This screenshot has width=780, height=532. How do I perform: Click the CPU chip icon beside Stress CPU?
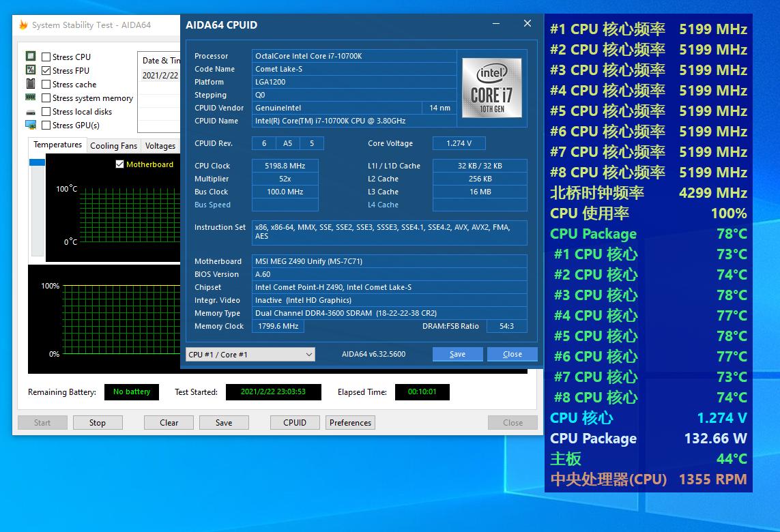[x=31, y=56]
